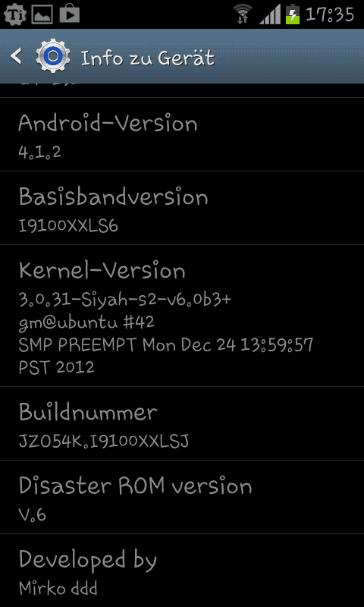Open the picture notification icon
The width and height of the screenshot is (364, 607).
click(42, 14)
